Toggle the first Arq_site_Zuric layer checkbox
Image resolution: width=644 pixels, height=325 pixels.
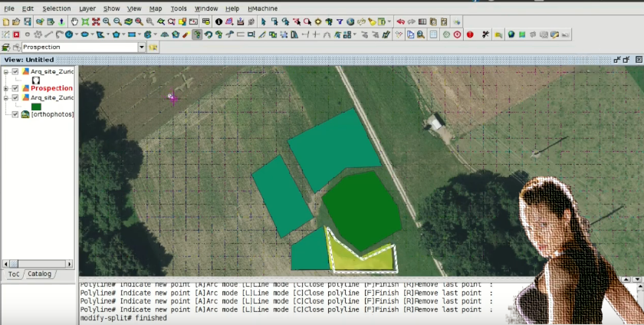point(15,71)
